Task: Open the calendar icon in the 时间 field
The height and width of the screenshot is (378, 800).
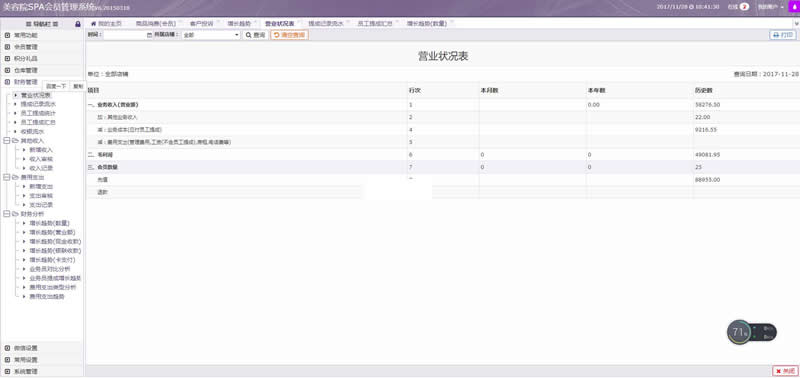Action: (149, 35)
